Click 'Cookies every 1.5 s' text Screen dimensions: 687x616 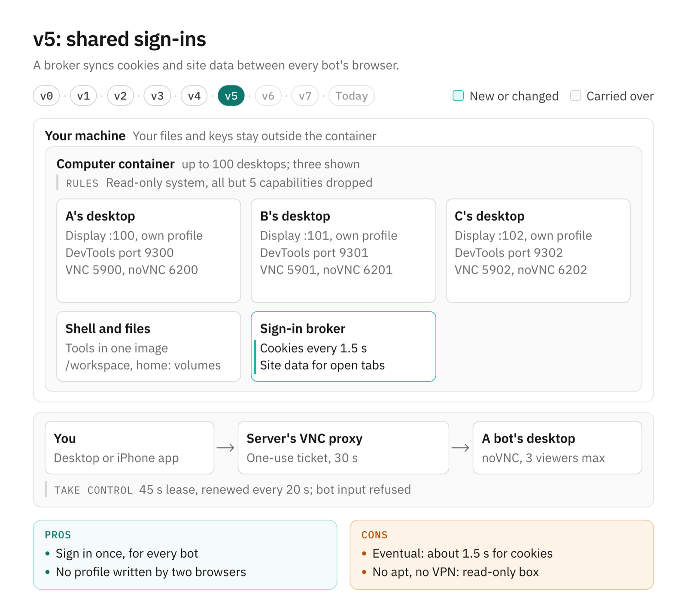click(313, 348)
